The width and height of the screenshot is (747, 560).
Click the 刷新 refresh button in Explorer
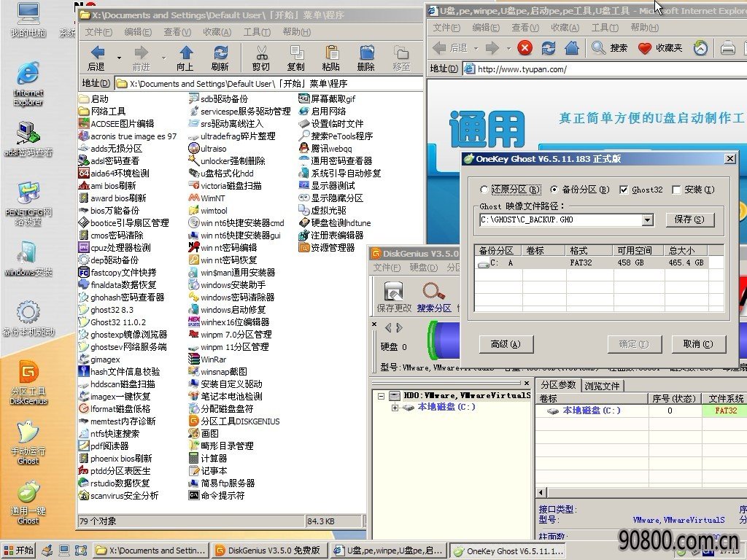pos(220,58)
